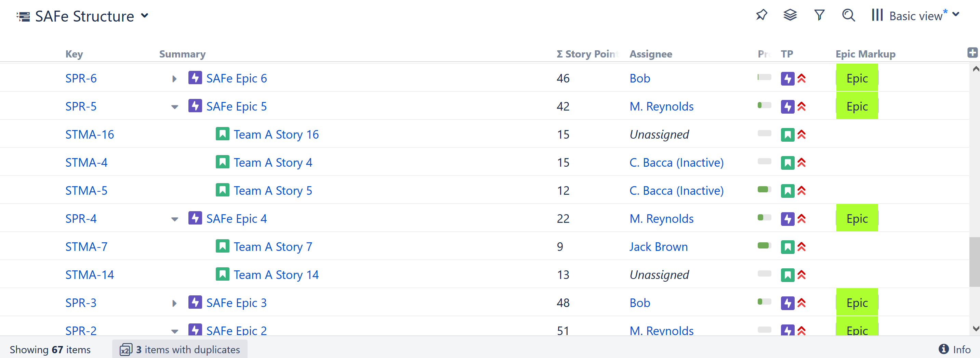This screenshot has height=358, width=980.
Task: Click Team A Story 16 bookmark icon
Action: click(222, 134)
